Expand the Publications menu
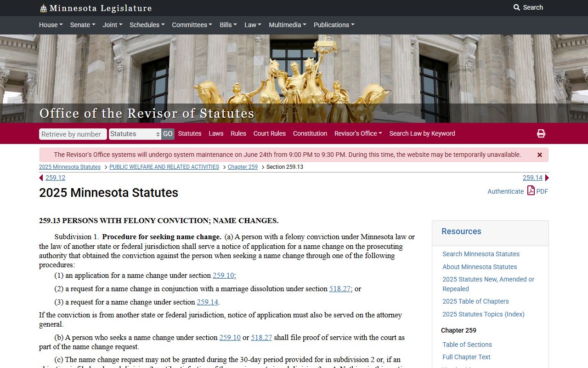 tap(334, 25)
